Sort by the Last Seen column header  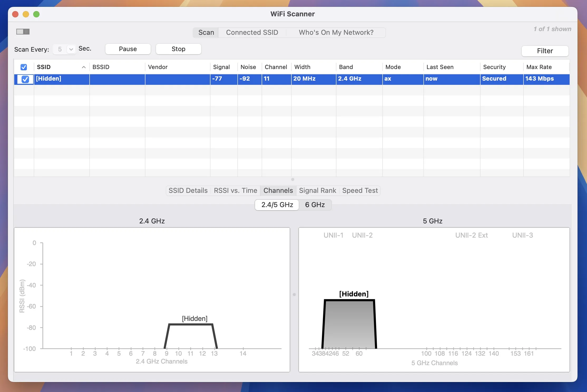click(452, 67)
